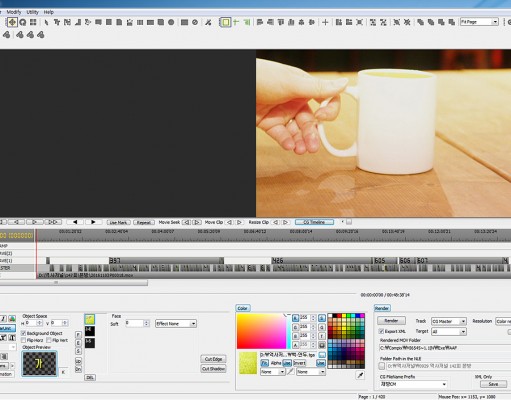Click the R channel button
The image size is (511, 400).
(x=295, y=318)
